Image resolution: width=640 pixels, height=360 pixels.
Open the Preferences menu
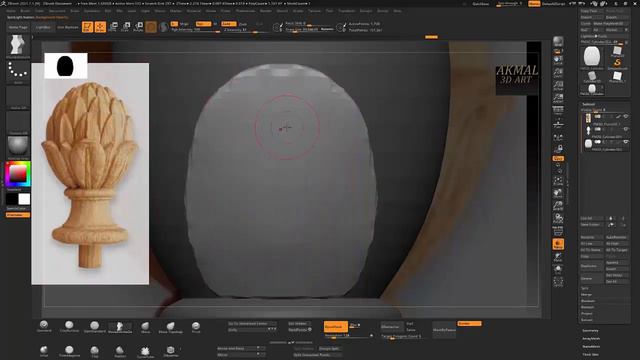coord(245,11)
